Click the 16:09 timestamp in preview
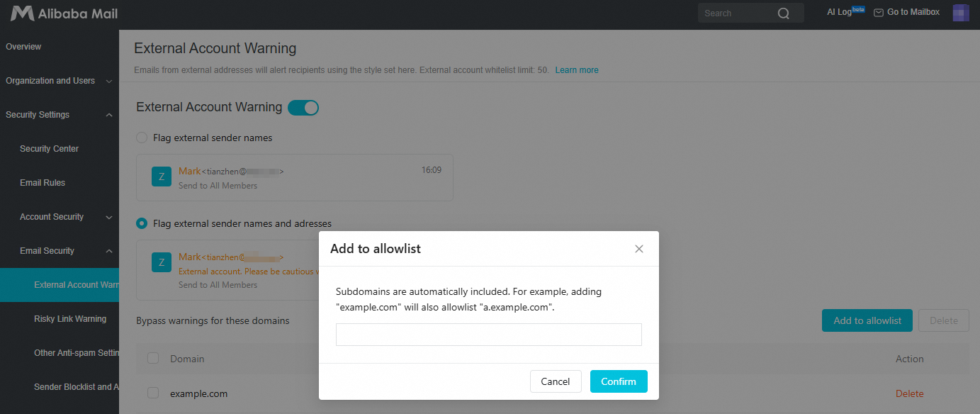Viewport: 980px width, 414px height. click(431, 170)
